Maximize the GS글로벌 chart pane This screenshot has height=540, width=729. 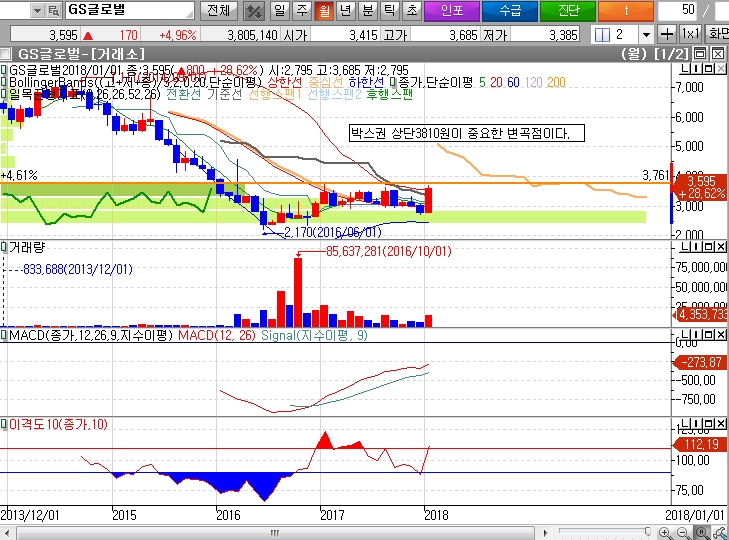pos(701,52)
